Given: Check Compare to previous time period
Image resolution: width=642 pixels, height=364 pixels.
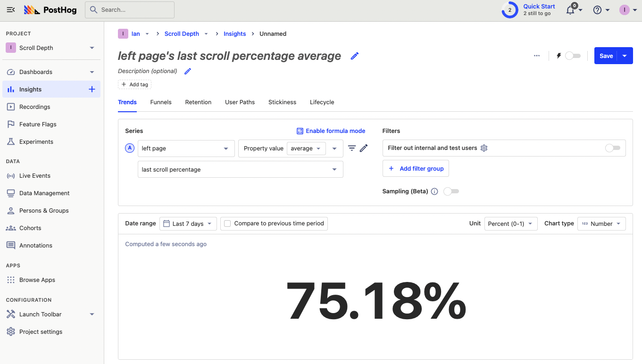Looking at the screenshot, I should point(227,223).
